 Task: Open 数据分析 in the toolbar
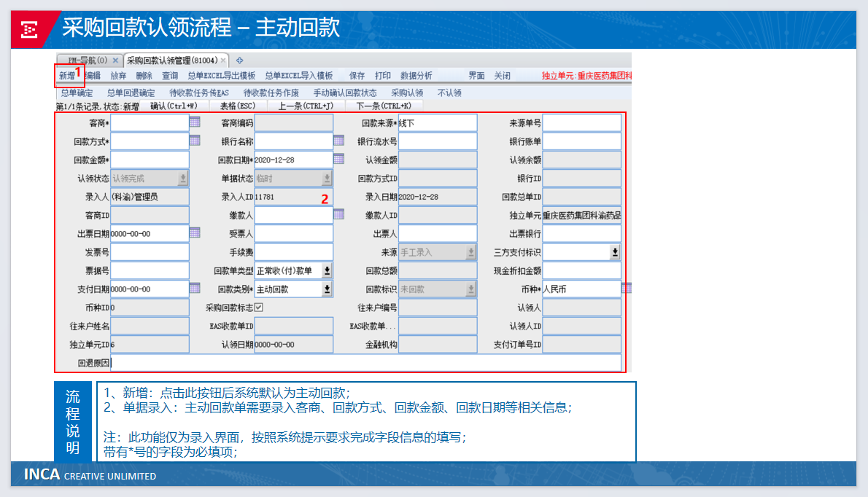click(x=416, y=76)
